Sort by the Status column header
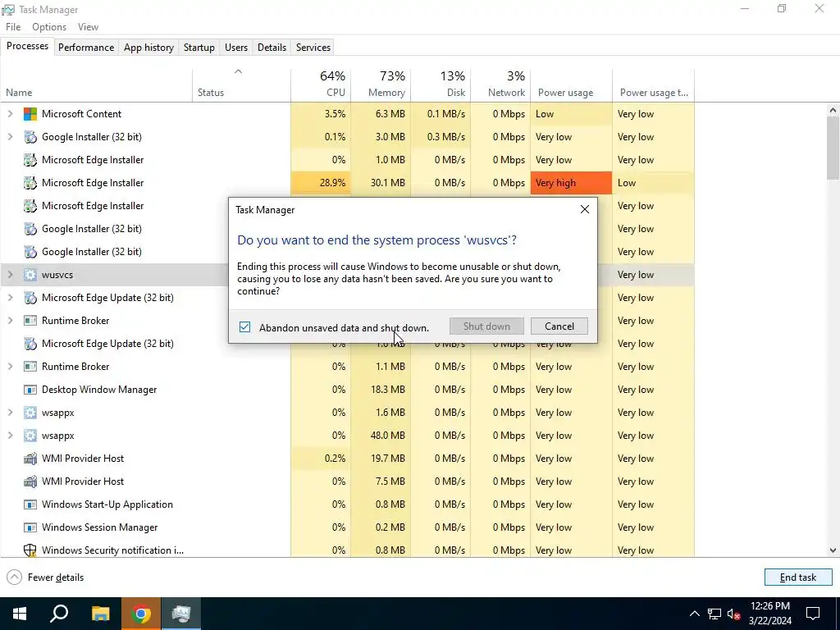 pos(242,84)
